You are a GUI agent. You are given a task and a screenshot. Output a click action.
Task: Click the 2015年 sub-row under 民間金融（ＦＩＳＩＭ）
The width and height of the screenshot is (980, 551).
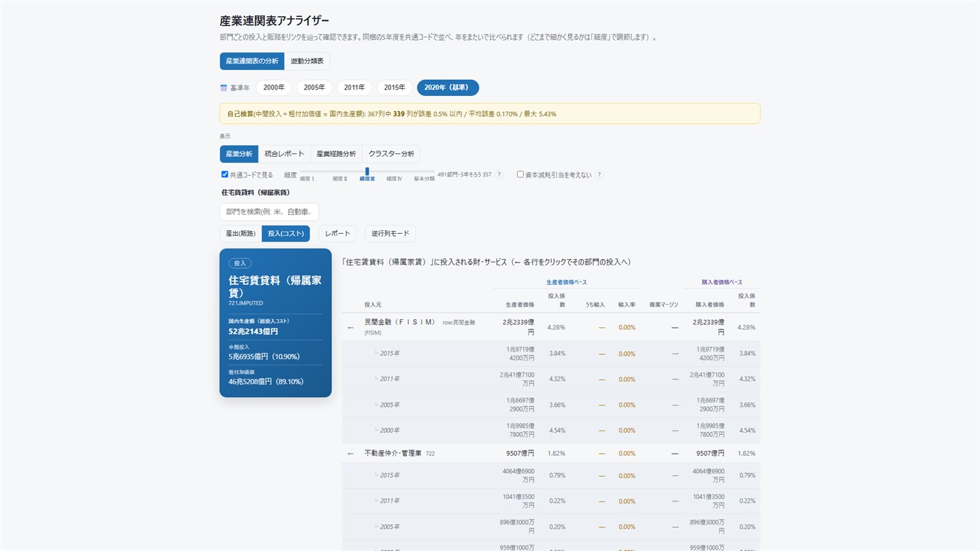(551, 354)
